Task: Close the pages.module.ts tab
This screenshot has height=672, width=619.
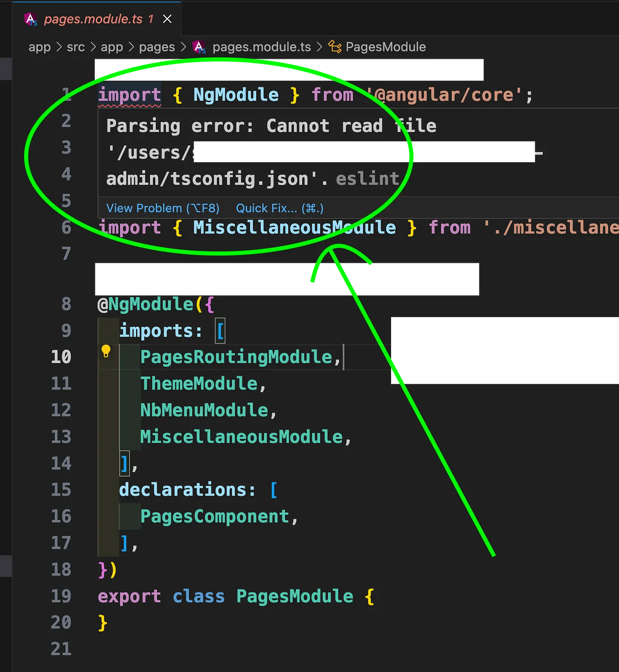Action: (x=167, y=19)
